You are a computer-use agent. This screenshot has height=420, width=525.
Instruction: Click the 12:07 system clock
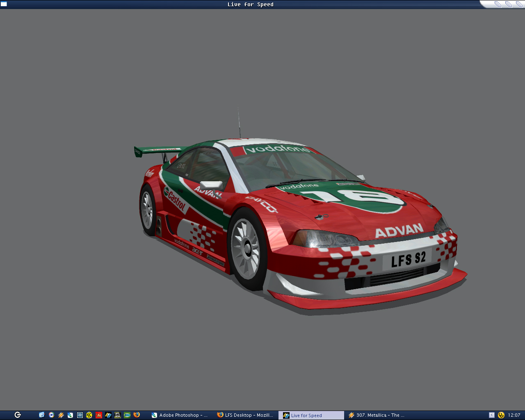click(x=514, y=415)
